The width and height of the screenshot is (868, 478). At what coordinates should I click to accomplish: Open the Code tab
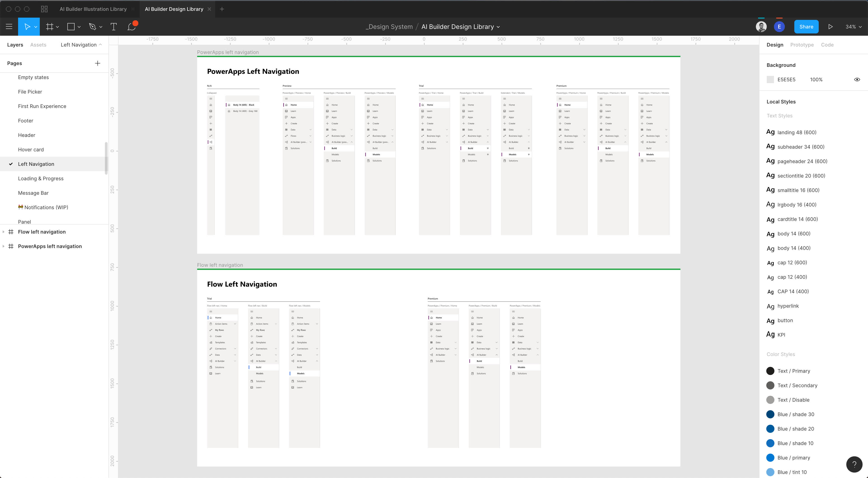(x=827, y=45)
